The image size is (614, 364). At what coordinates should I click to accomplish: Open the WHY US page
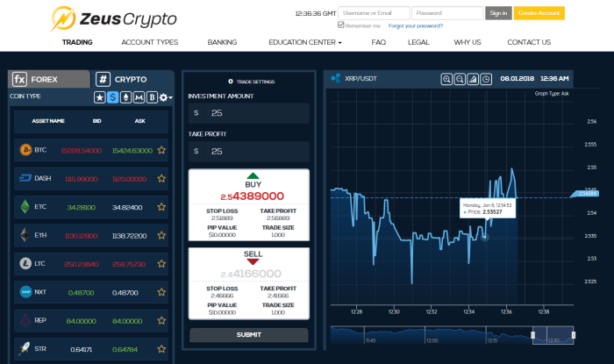click(x=468, y=42)
